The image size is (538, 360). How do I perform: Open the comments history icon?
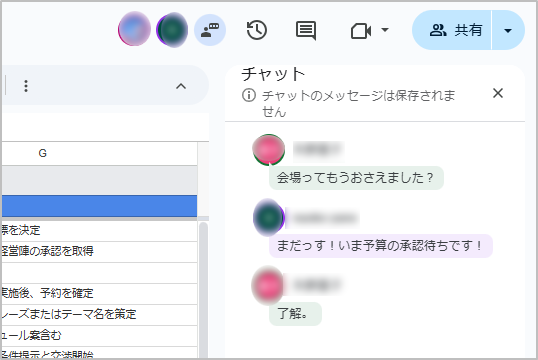point(306,31)
